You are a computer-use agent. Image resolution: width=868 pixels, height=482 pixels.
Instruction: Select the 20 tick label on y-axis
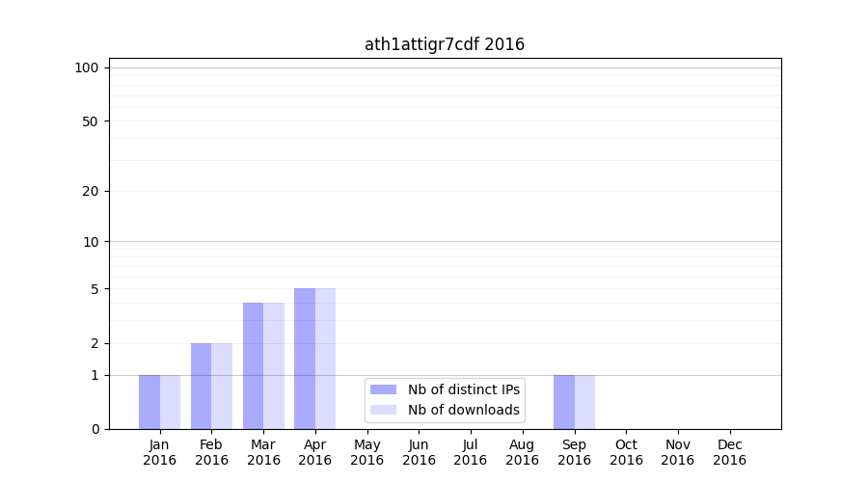click(x=91, y=191)
